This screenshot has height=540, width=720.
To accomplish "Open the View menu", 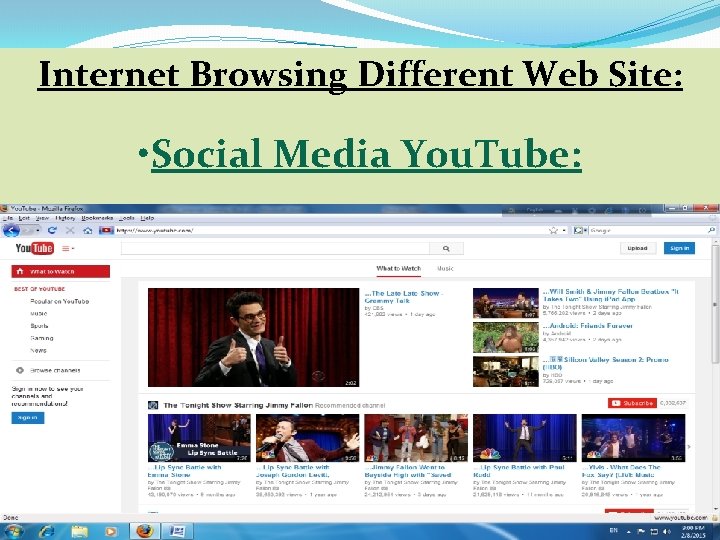I will 42,218.
